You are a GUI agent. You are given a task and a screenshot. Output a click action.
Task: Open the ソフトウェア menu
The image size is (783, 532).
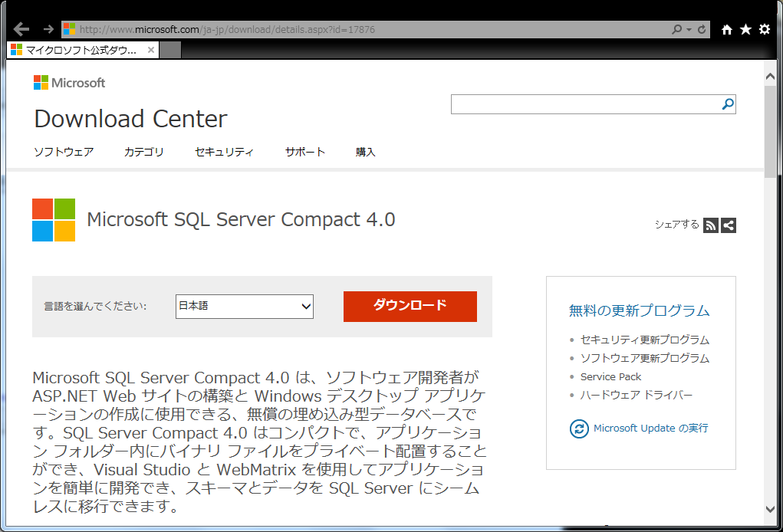pos(64,152)
